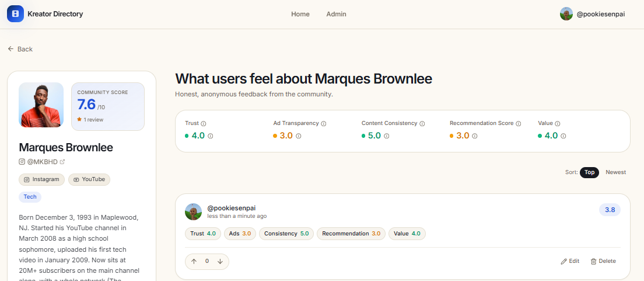Screen dimensions: 644x281
Task: Open the Home navigation item
Action: [300, 14]
